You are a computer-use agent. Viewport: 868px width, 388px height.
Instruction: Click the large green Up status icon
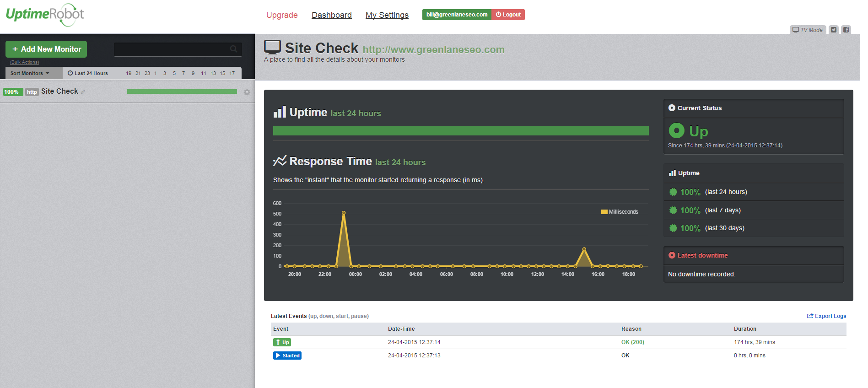point(676,130)
